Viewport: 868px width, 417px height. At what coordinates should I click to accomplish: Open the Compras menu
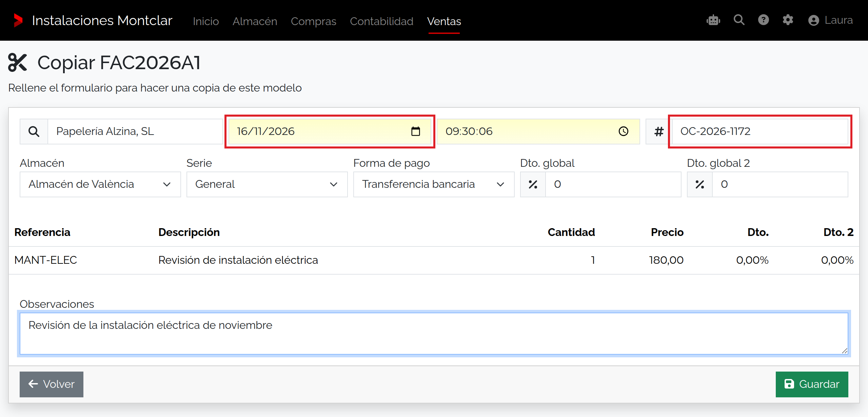(x=314, y=21)
